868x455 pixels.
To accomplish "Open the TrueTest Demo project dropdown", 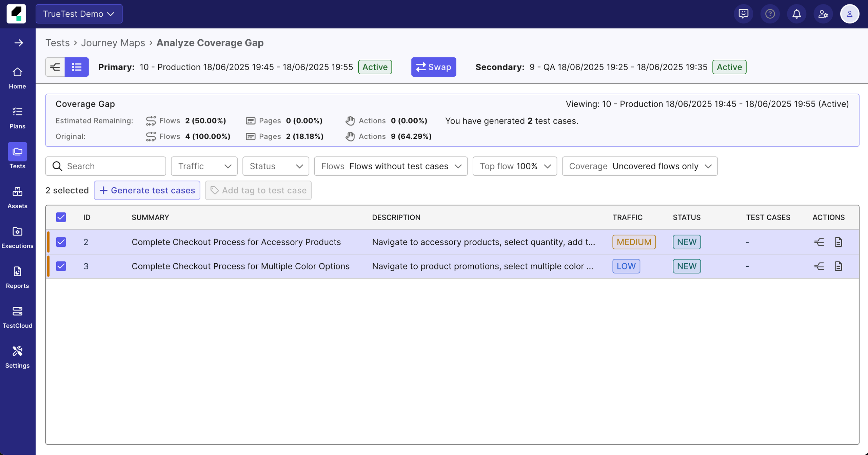I will [x=79, y=14].
